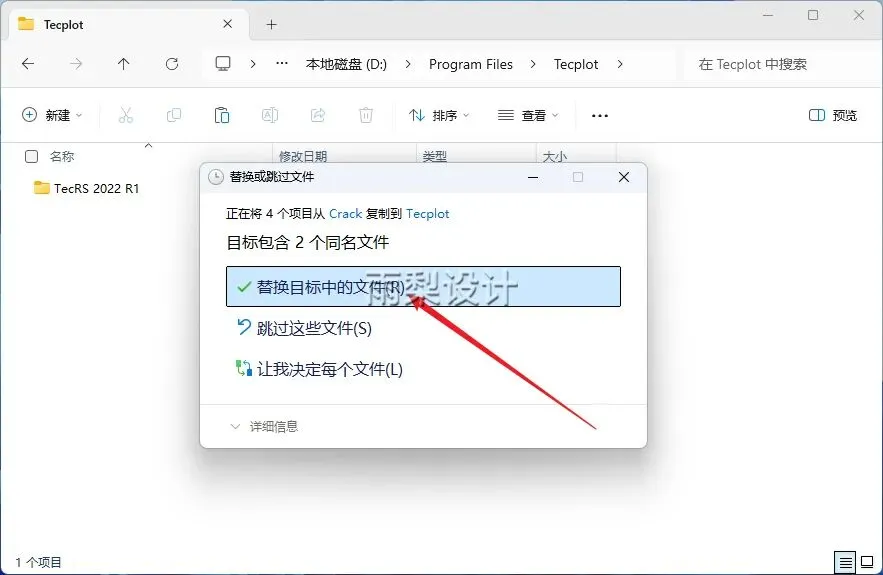
Task: Close the 替换或跳过文件 dialog
Action: 624,177
